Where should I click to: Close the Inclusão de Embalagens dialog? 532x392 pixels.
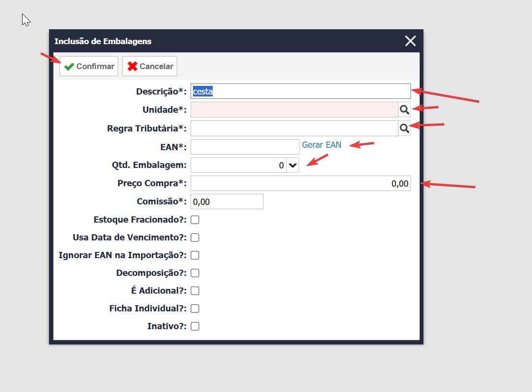(x=410, y=41)
